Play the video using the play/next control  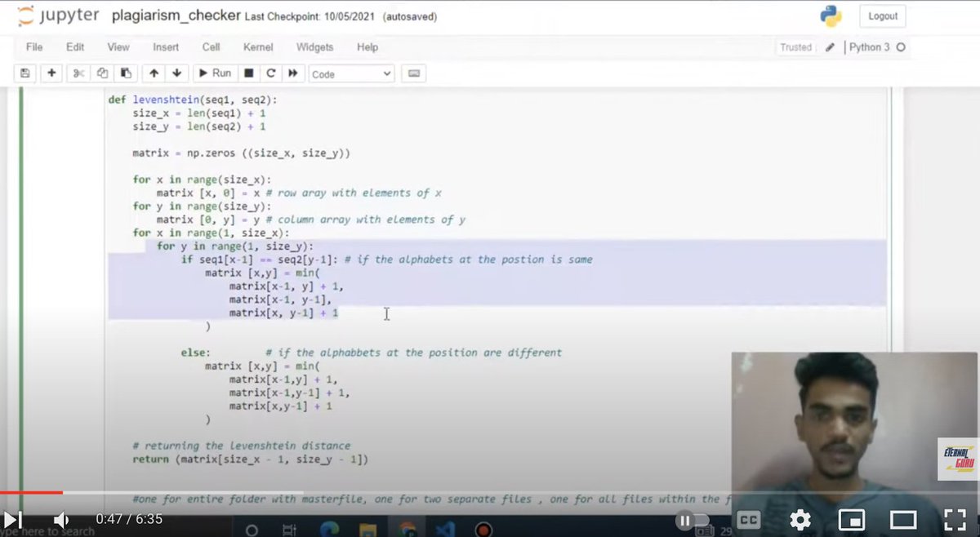click(11, 520)
